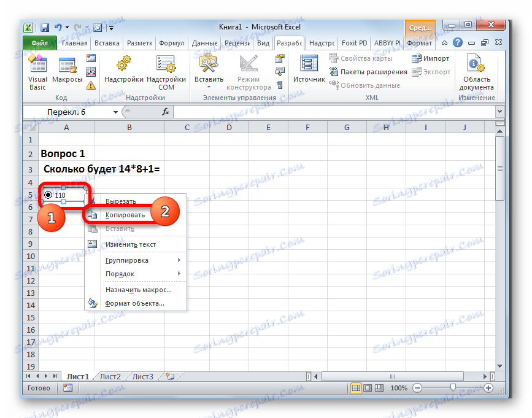The height and width of the screenshot is (418, 532).
Task: Click the horizontal scrollbar right arrow
Action: 485,376
